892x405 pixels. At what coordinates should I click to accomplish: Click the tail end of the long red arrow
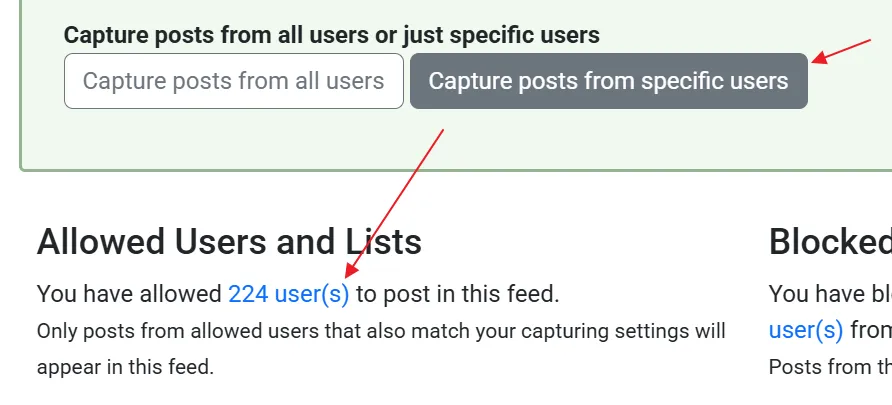pos(442,131)
